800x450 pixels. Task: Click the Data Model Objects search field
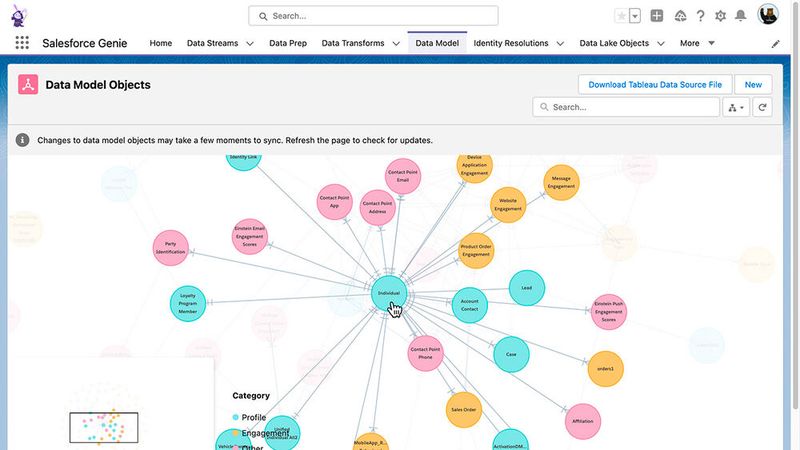[626, 107]
